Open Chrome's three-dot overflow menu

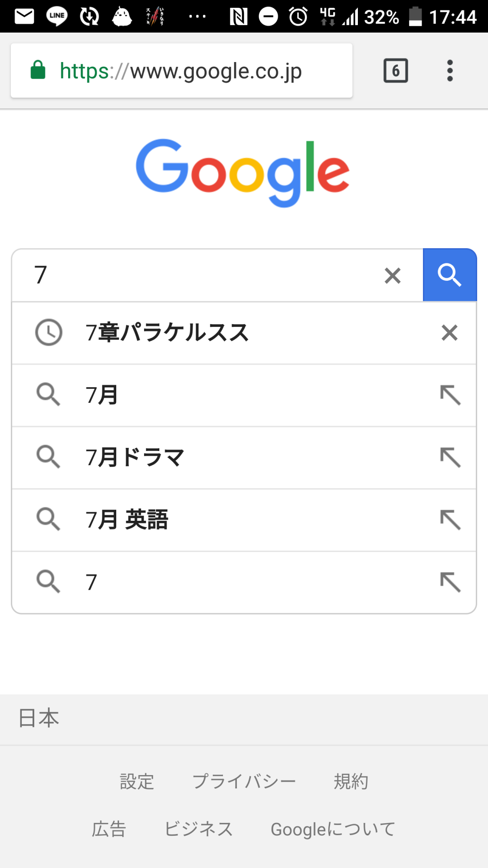pos(450,70)
